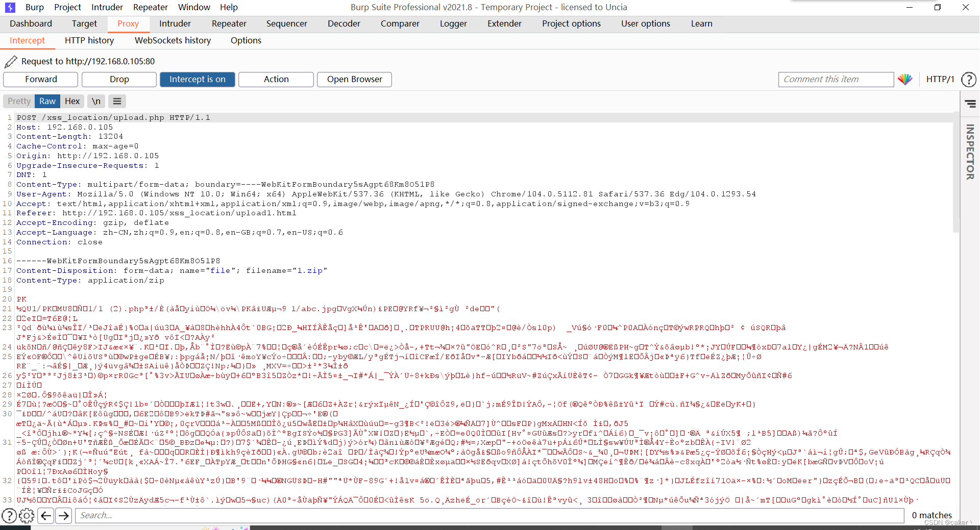980x530 pixels.
Task: Toggle the Inspector panel layout icon
Action: [970, 104]
